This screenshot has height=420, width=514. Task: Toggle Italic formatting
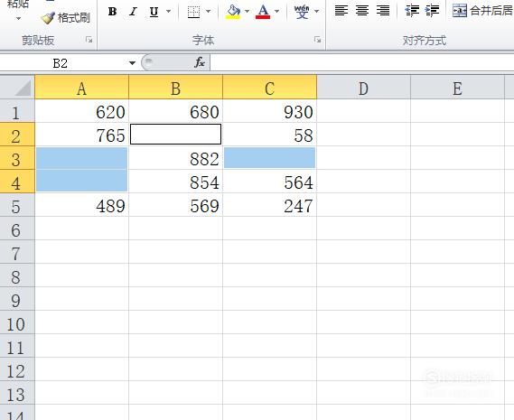click(x=133, y=12)
